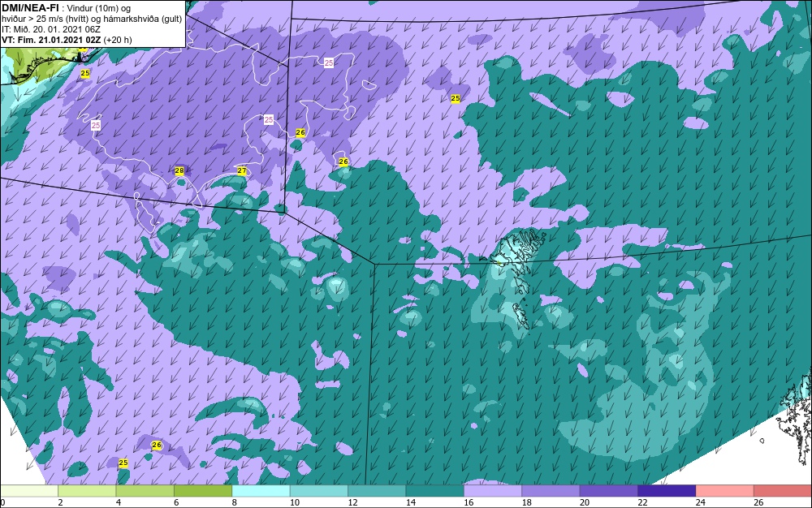Screen dimensions: 812x508
Task: Click the legend tick number 18
Action: coord(527,502)
